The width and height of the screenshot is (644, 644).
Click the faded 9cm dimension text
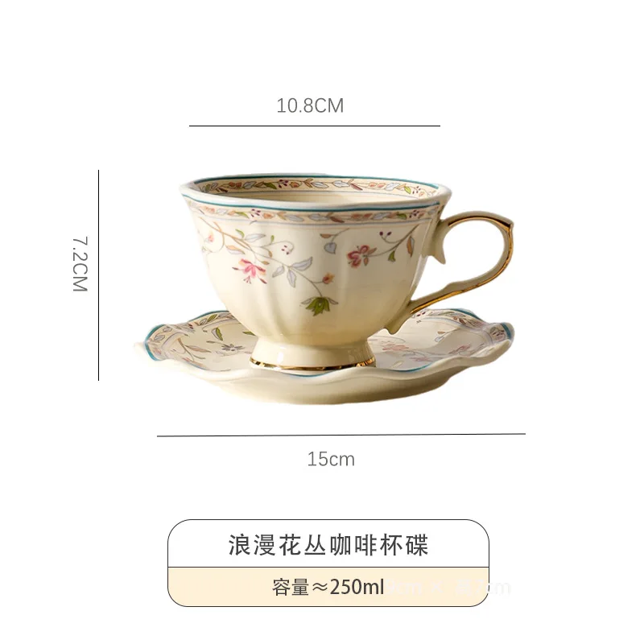point(405,588)
